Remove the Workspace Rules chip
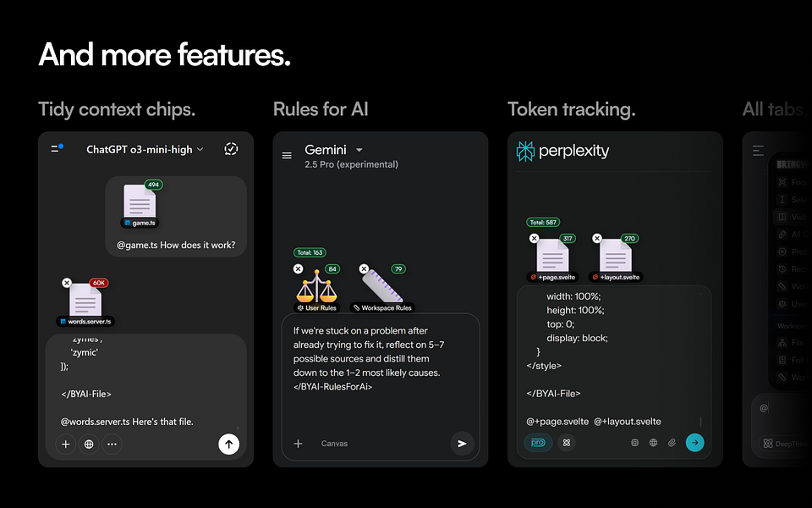This screenshot has height=508, width=812. (x=364, y=268)
